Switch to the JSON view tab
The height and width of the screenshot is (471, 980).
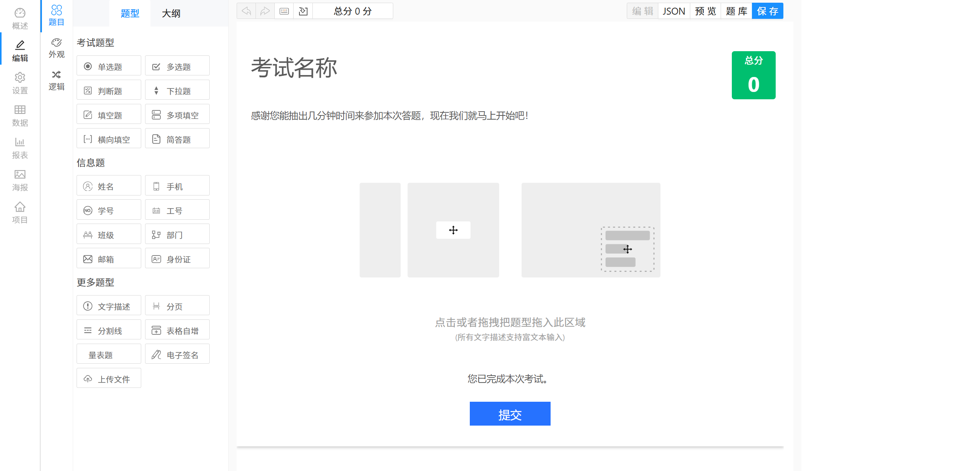[x=674, y=11]
